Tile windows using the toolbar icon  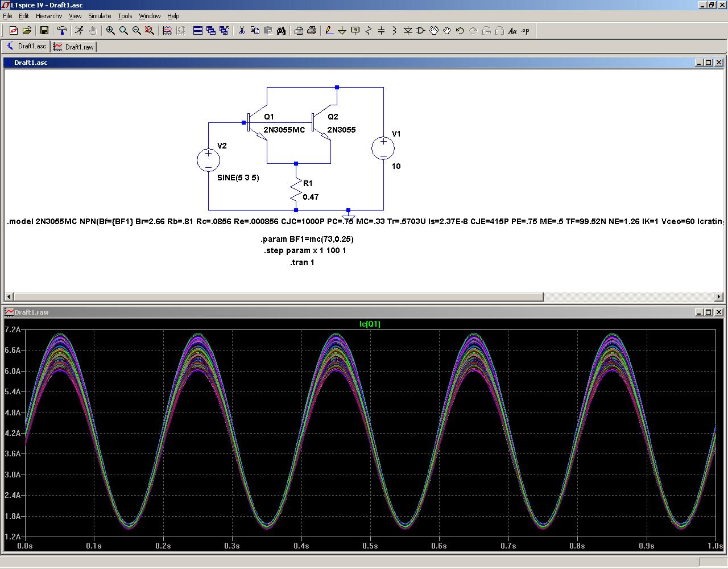coord(198,31)
